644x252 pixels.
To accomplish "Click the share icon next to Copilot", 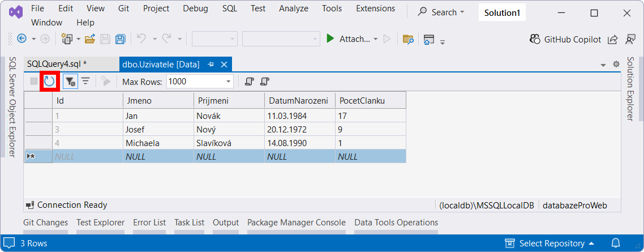I will click(612, 39).
